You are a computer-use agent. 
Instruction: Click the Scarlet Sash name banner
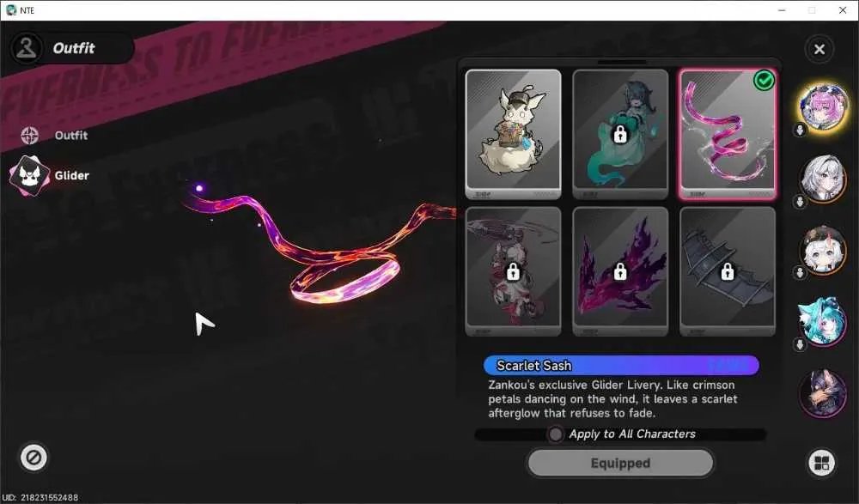tap(621, 366)
